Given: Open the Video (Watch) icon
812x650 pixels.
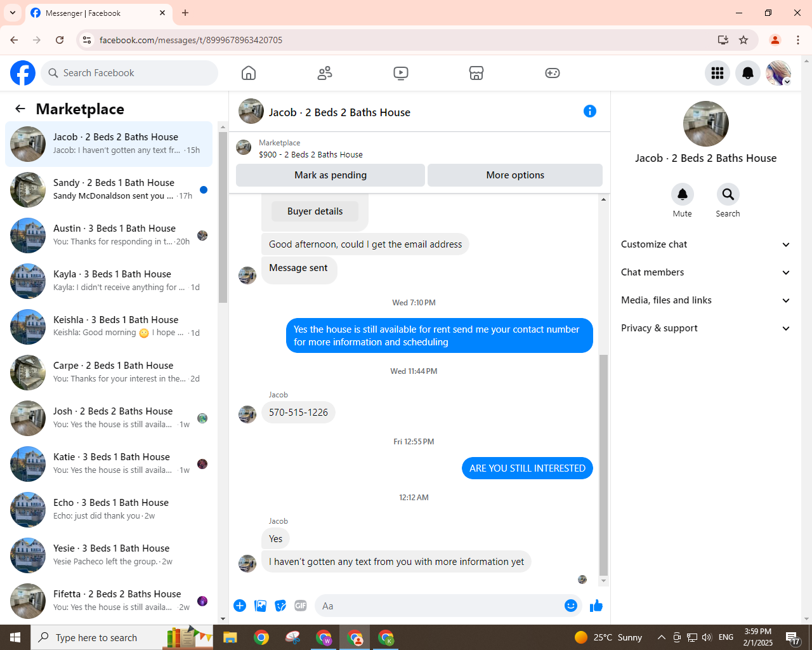Looking at the screenshot, I should coord(401,73).
